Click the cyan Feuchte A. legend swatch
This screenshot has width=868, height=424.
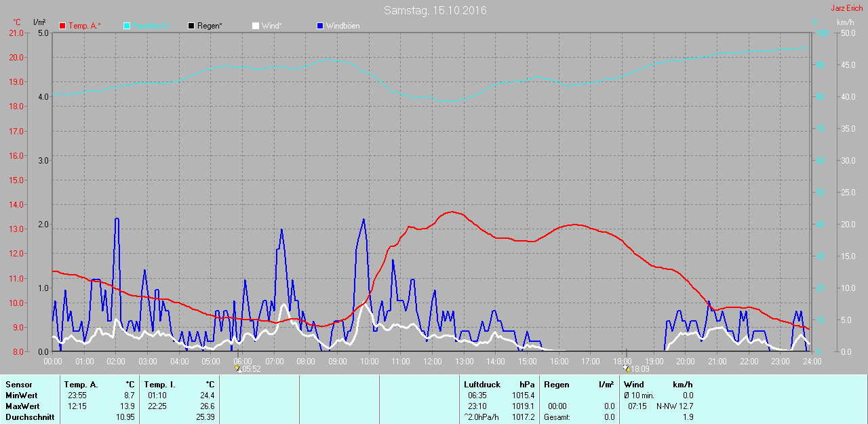(x=127, y=26)
